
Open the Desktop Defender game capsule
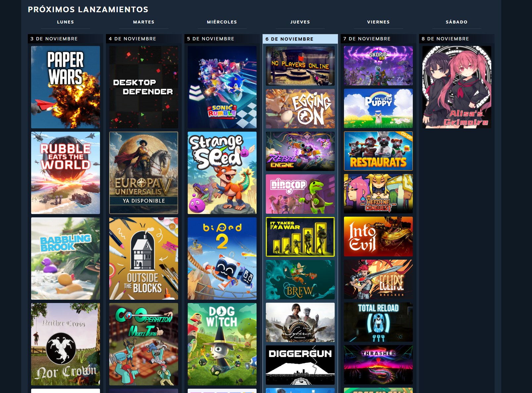[144, 87]
